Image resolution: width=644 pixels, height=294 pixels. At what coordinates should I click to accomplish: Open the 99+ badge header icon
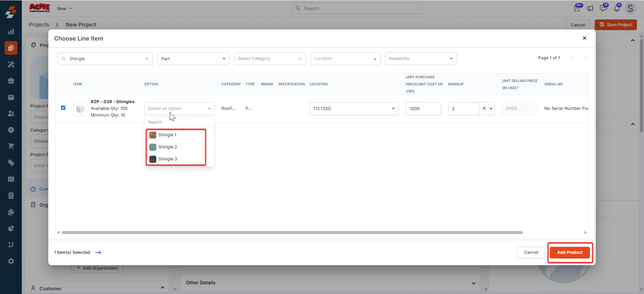(x=577, y=8)
